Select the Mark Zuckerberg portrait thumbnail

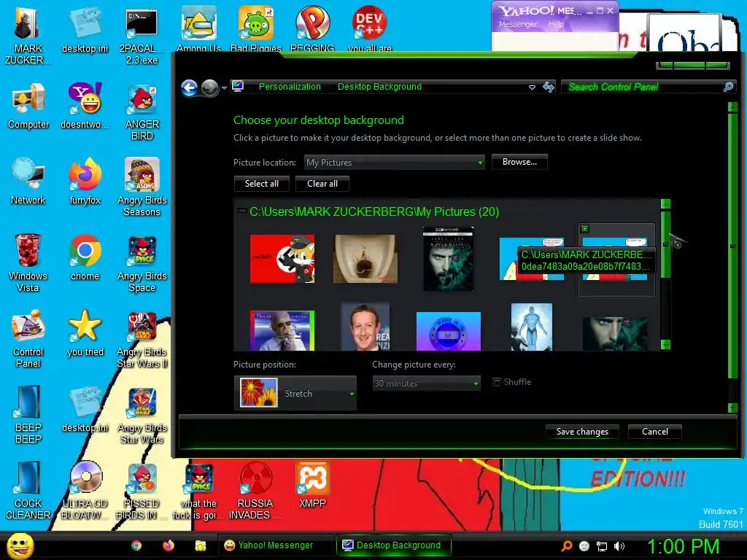point(365,327)
